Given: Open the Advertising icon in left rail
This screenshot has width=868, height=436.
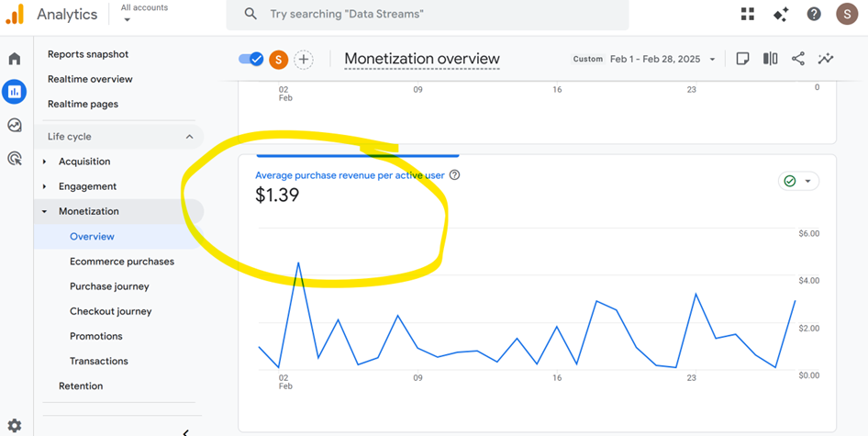Looking at the screenshot, I should 15,159.
